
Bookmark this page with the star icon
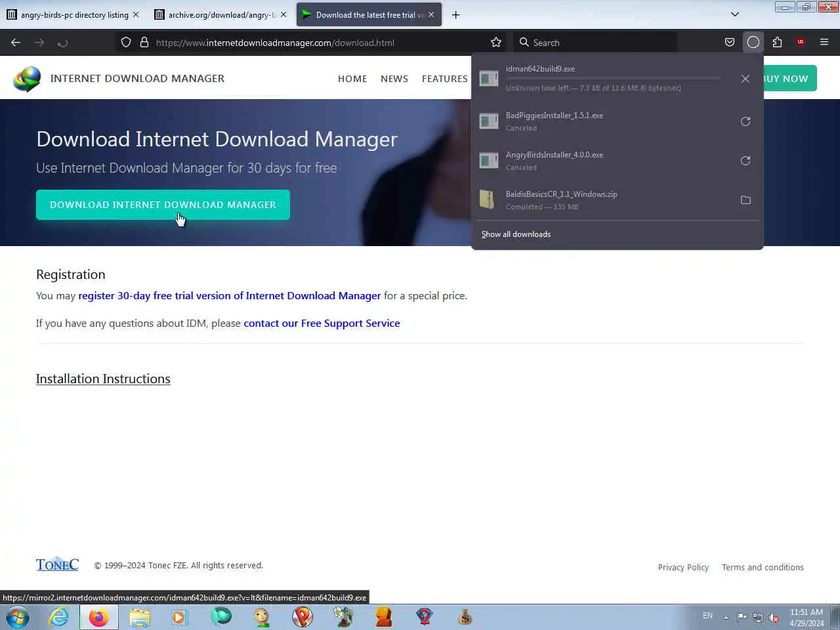pos(496,43)
